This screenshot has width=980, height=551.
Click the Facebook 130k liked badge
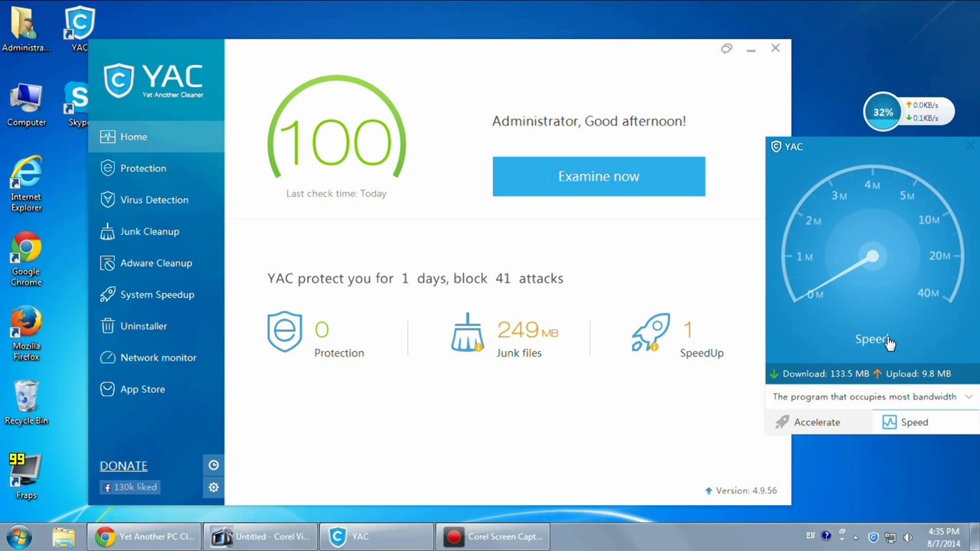point(130,487)
